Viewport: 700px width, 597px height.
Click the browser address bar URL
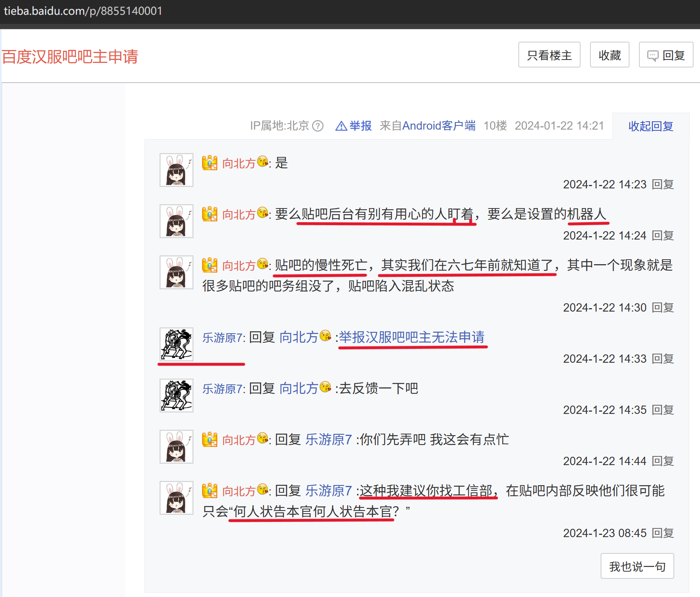click(x=83, y=11)
